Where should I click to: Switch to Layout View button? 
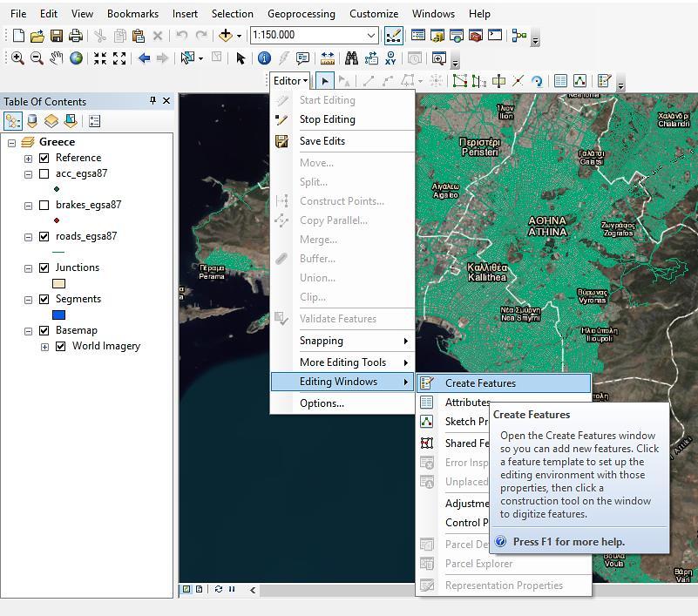(x=199, y=589)
